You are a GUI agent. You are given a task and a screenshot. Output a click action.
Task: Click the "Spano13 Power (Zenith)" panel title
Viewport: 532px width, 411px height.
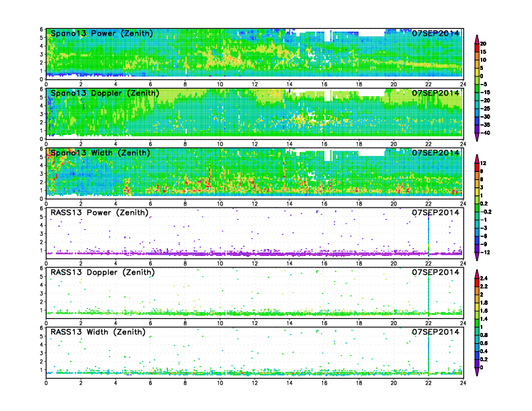tap(101, 34)
